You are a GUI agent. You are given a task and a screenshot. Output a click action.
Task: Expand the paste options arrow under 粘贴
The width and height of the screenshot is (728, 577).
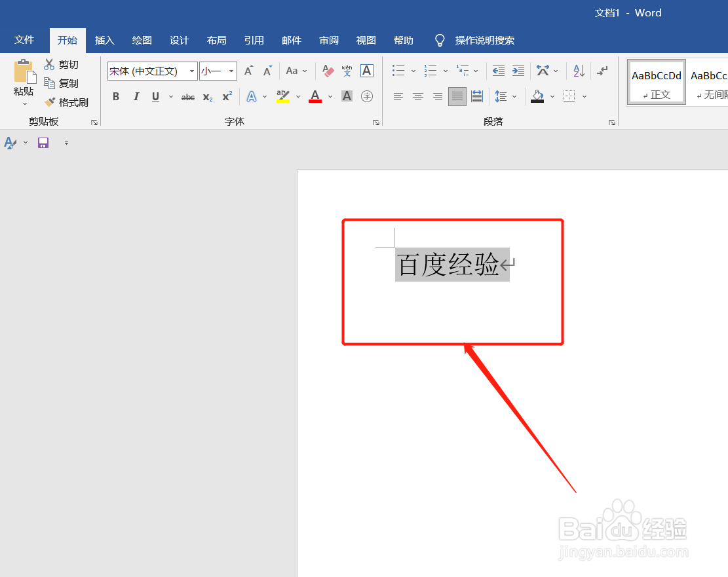click(25, 104)
